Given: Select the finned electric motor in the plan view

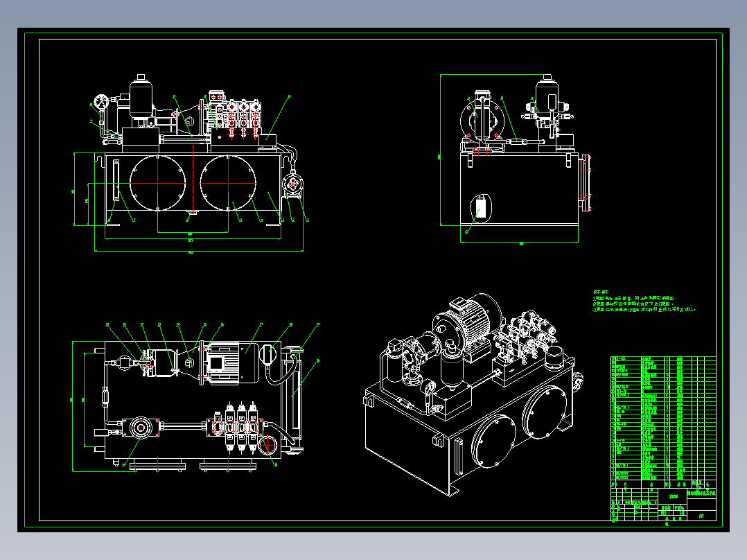Looking at the screenshot, I should 231,363.
